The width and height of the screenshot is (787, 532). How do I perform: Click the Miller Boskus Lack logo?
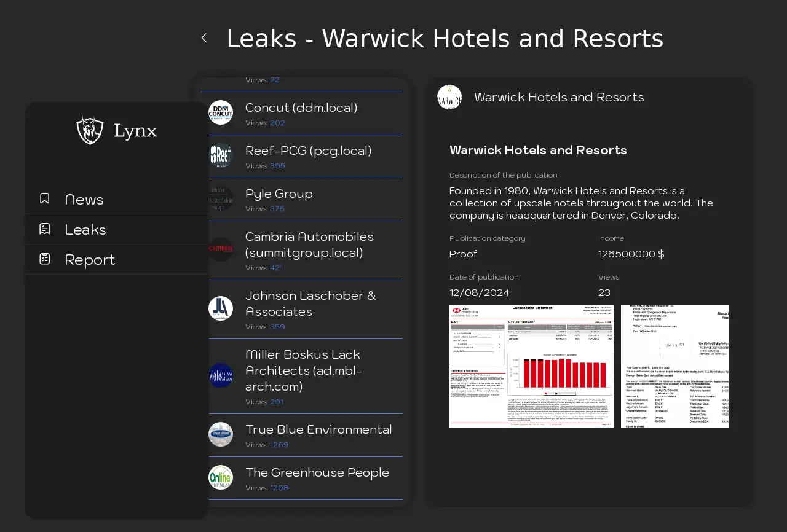click(221, 375)
